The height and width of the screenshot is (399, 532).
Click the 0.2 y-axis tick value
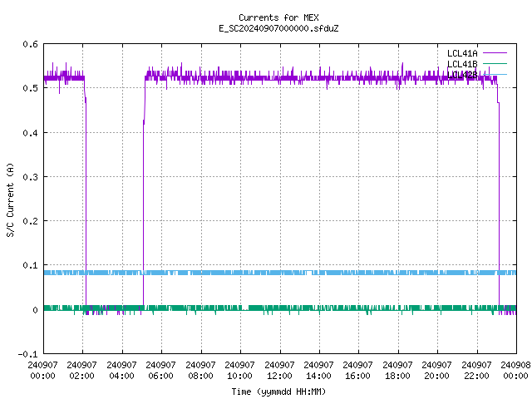(x=30, y=221)
